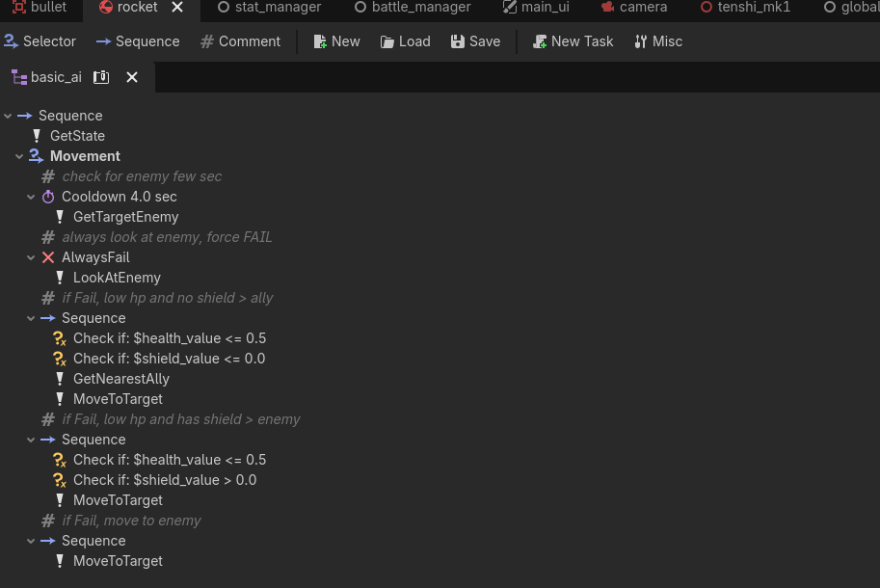
Task: Click the exclamation icon beside GetState
Action: pos(37,135)
